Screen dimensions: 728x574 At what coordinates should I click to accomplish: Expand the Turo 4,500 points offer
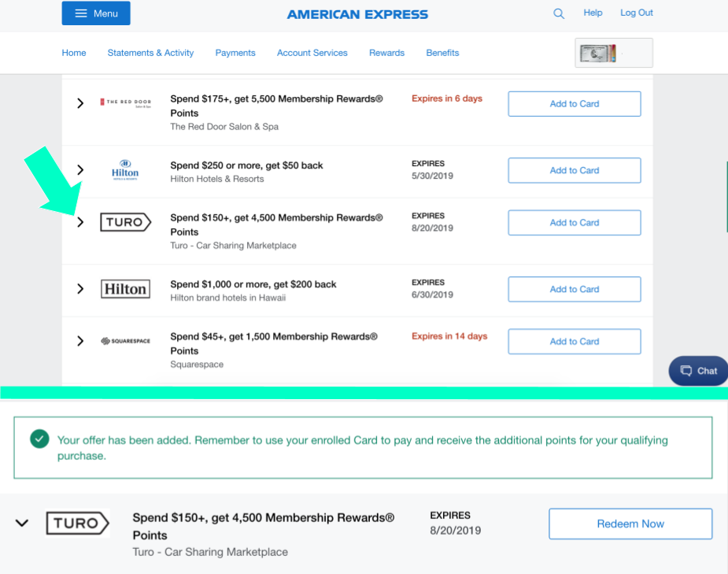tap(80, 223)
